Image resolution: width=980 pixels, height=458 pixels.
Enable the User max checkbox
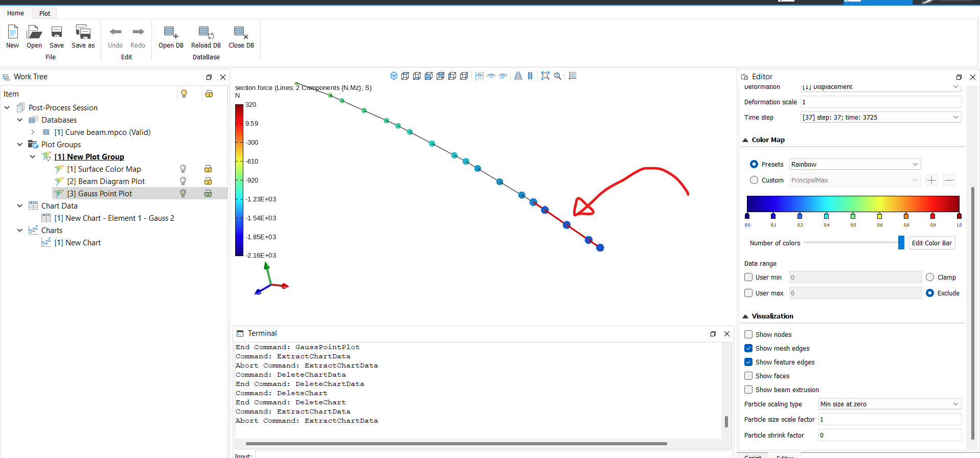point(748,293)
